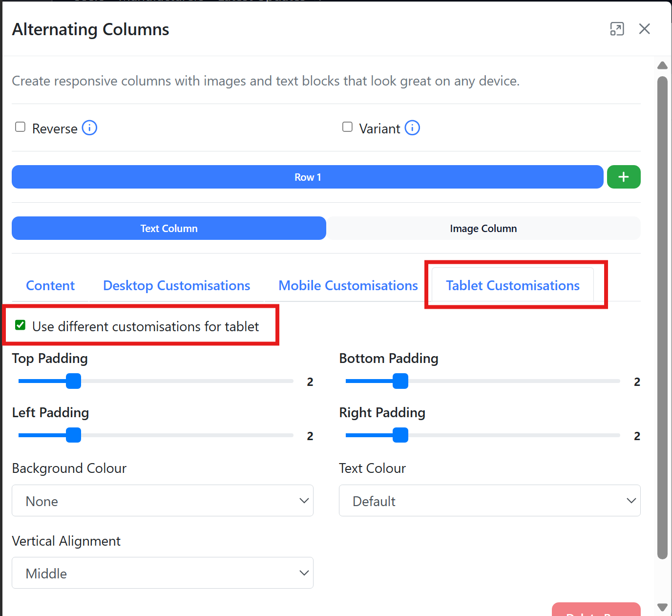Uncheck Use different customisations for tablet
Screen dimensions: 672x616
[x=21, y=325]
